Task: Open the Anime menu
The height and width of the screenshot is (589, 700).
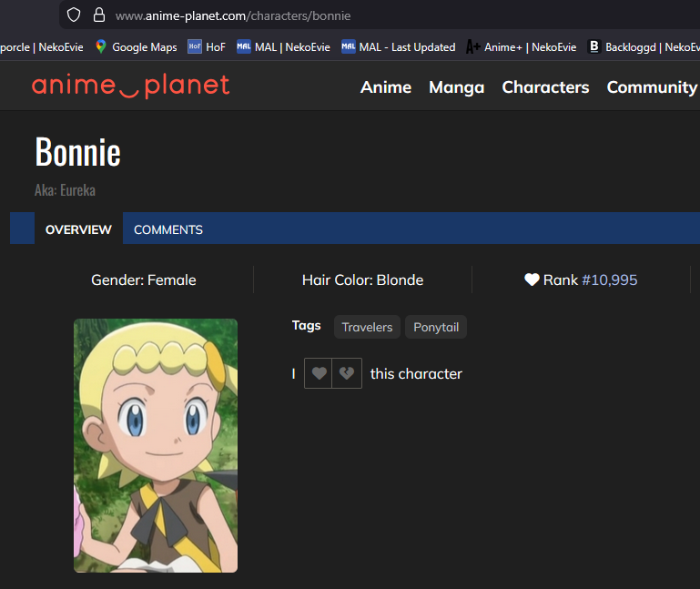Action: 386,87
